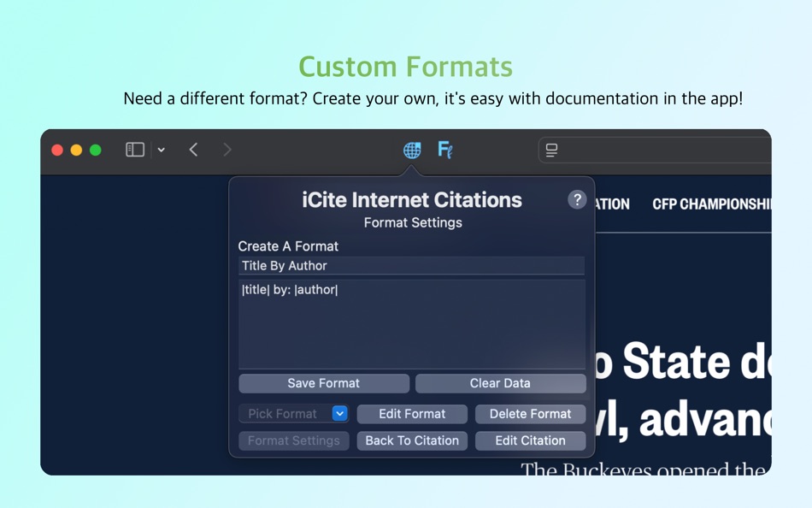812x508 pixels.
Task: Go back with the back arrow
Action: (x=194, y=150)
